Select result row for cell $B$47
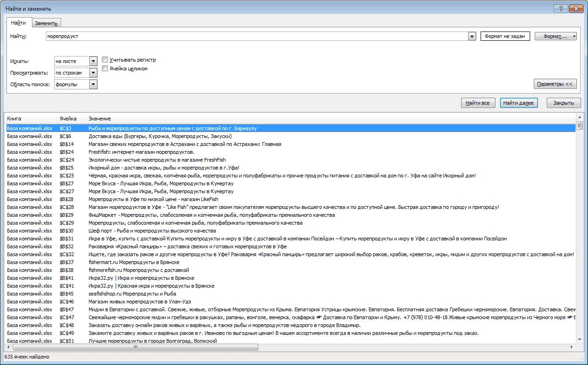The width and height of the screenshot is (588, 365). [x=290, y=309]
